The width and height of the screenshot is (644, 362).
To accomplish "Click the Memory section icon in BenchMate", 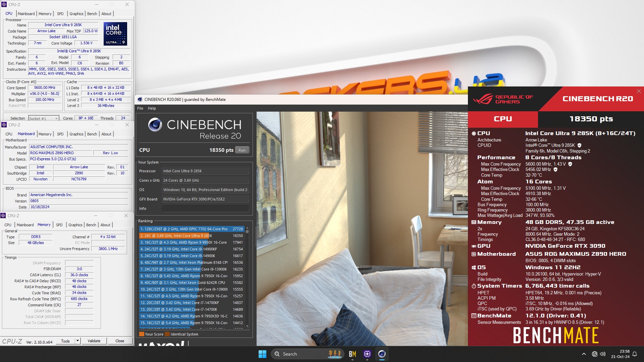I will coord(474,222).
